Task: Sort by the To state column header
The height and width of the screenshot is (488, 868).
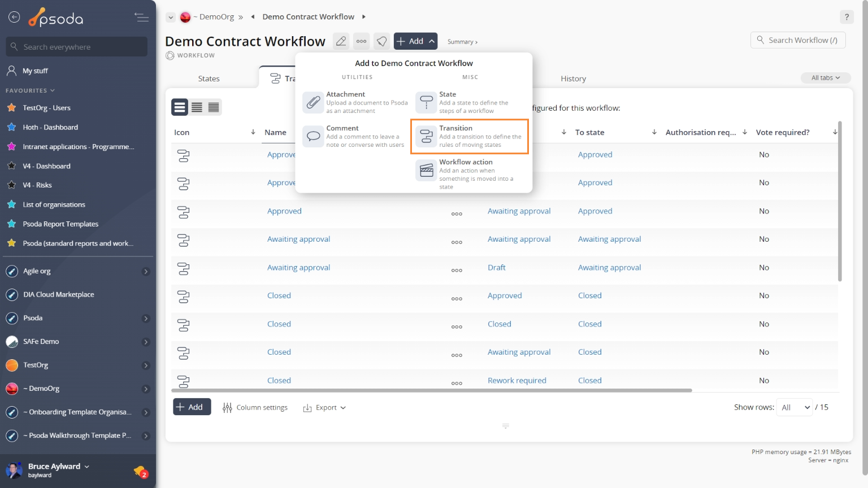Action: point(589,132)
